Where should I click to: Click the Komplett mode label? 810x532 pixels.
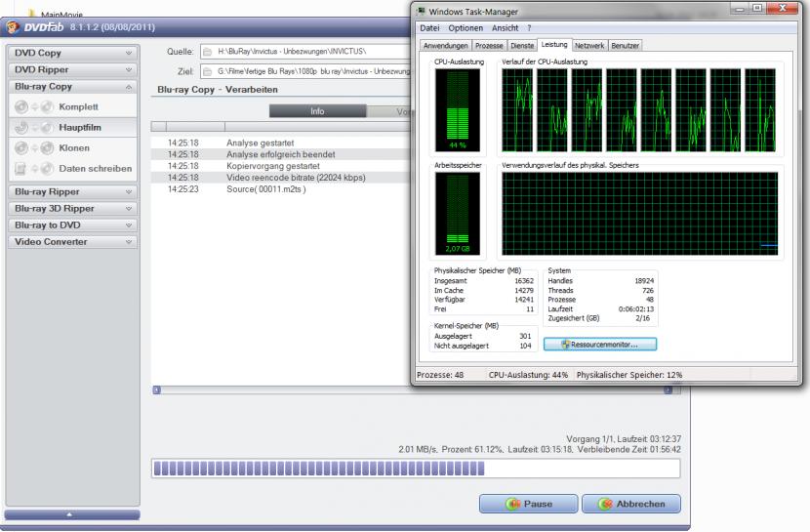pyautogui.click(x=78, y=107)
